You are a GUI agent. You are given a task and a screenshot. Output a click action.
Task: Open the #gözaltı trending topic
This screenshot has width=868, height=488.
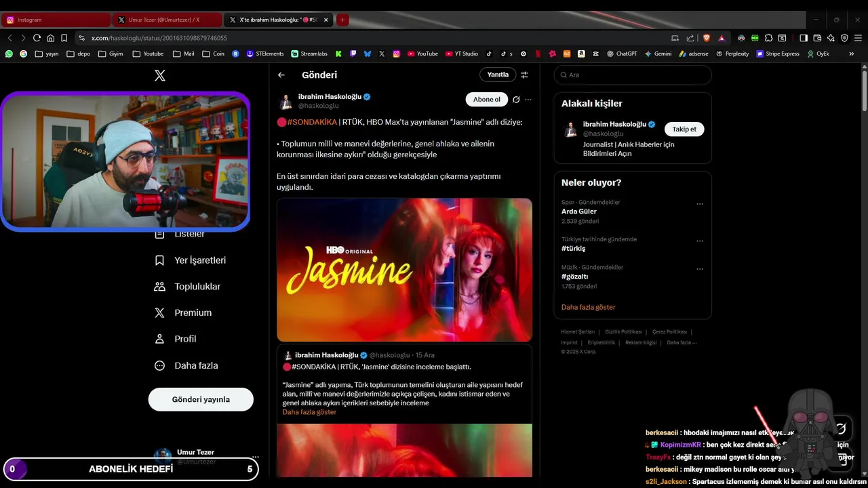coord(574,277)
